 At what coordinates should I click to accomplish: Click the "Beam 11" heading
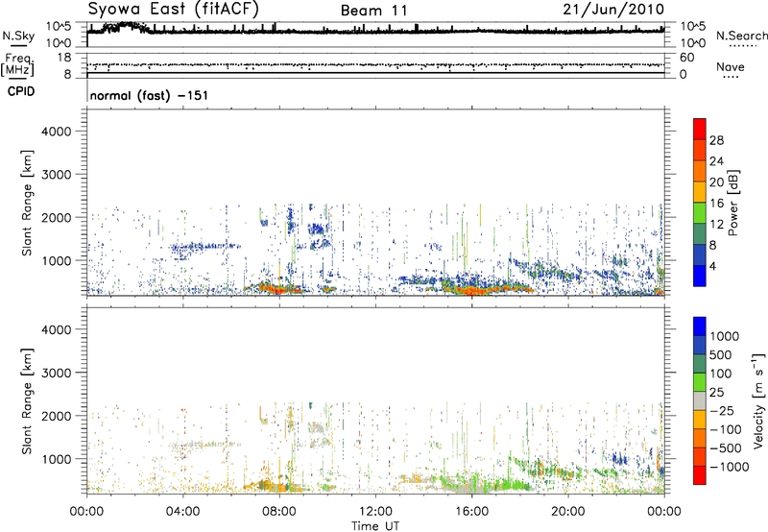373,11
